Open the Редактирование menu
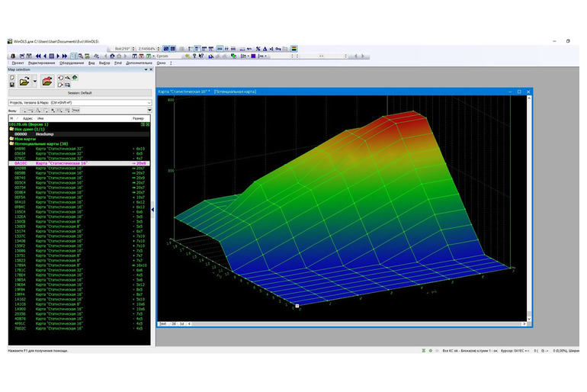Viewport: 587px width, 392px height. pos(42,63)
